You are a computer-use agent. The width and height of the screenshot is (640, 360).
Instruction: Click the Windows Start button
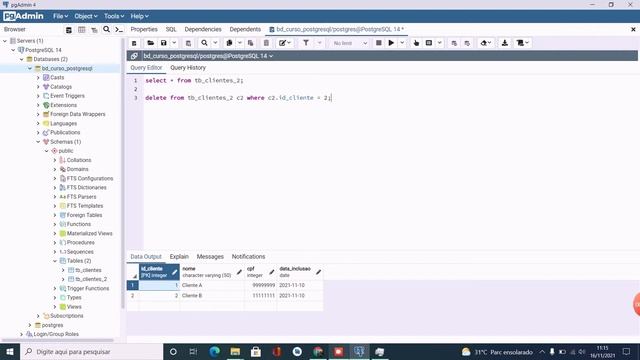(x=10, y=352)
